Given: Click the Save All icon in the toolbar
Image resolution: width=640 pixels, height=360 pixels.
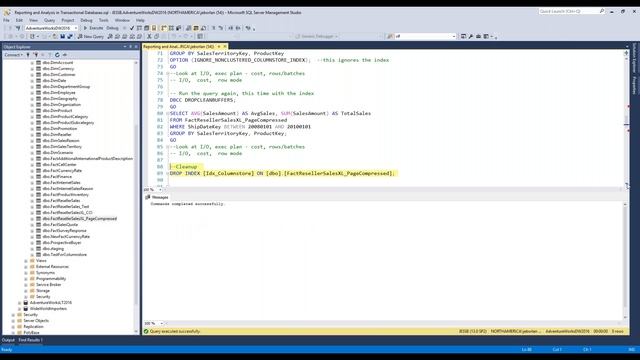Looking at the screenshot, I should [x=70, y=36].
